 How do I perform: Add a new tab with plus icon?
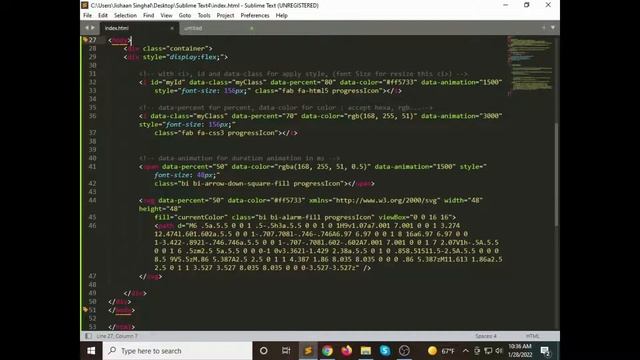click(543, 28)
